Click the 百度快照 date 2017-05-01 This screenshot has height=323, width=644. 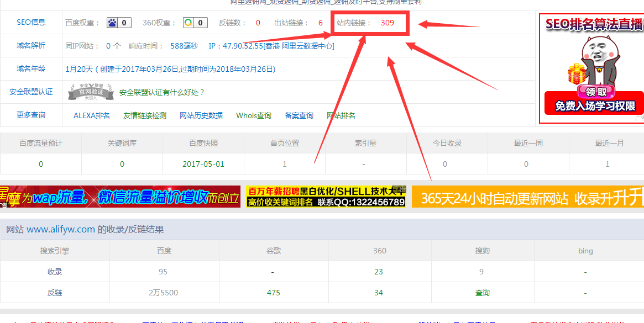203,164
